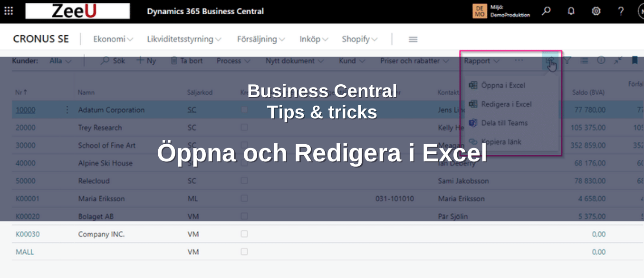Expand the Ekonomi menu
Screen dimensions: 644x278
pos(113,39)
